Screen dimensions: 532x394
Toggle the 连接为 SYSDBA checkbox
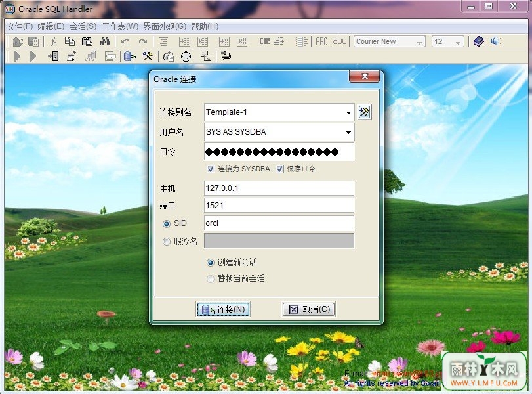coord(211,169)
